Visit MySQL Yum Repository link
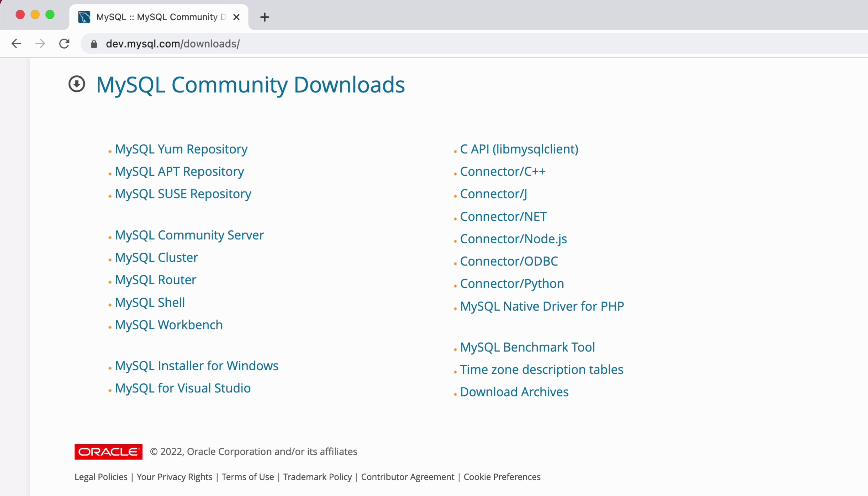The width and height of the screenshot is (868, 496). coord(181,149)
